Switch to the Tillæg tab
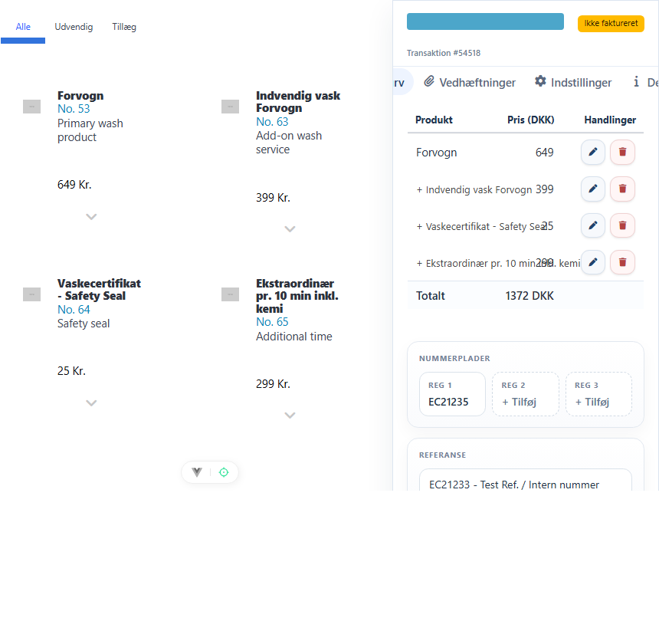Viewport: 659px width, 644px height. pyautogui.click(x=124, y=27)
